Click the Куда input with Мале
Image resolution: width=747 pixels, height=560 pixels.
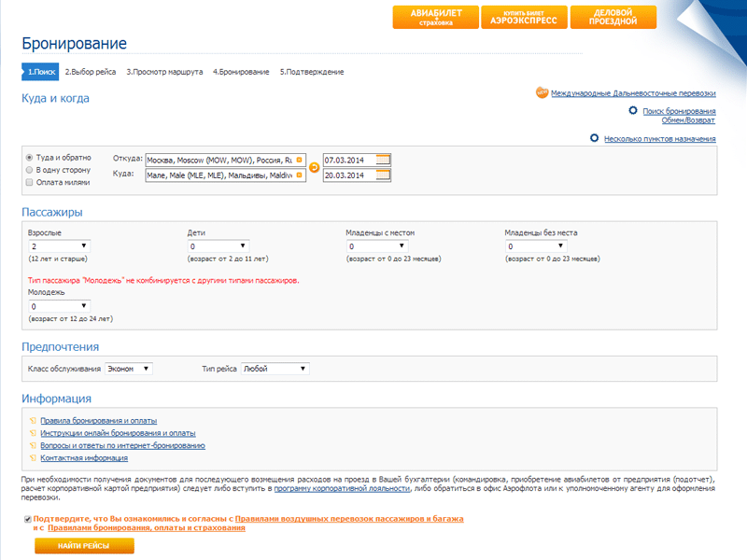[x=225, y=175]
